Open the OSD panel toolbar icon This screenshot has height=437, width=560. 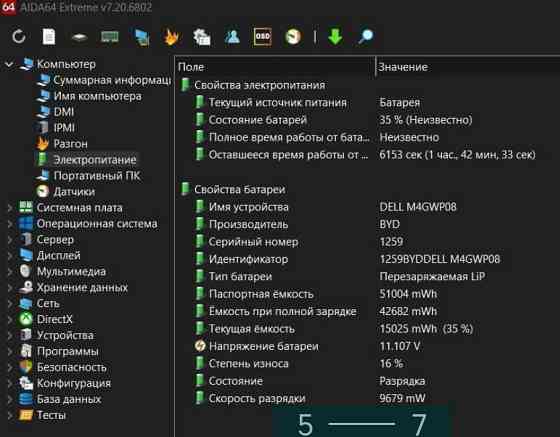pos(262,36)
